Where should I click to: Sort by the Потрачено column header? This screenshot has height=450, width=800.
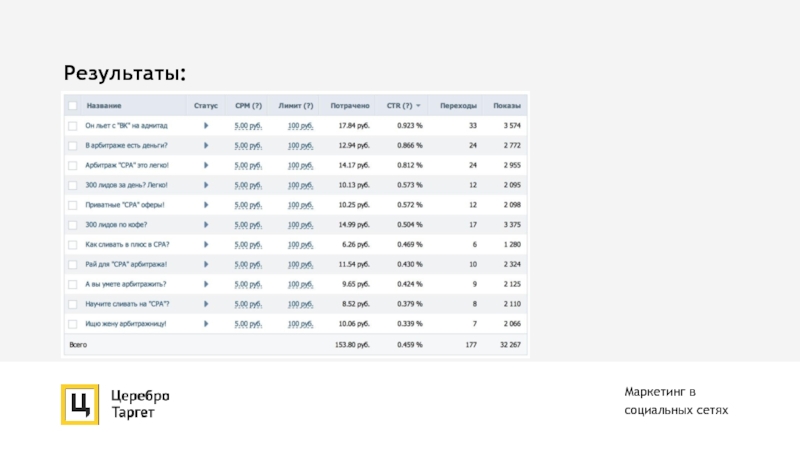pos(349,106)
